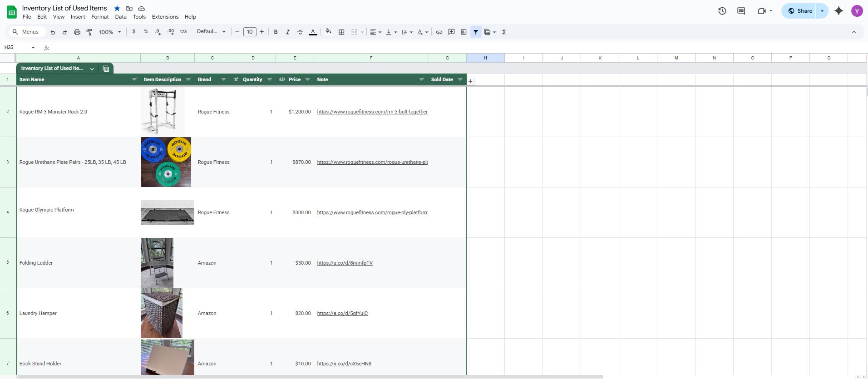Collapse the toolbar with the chevron up
The image size is (868, 379).
854,32
